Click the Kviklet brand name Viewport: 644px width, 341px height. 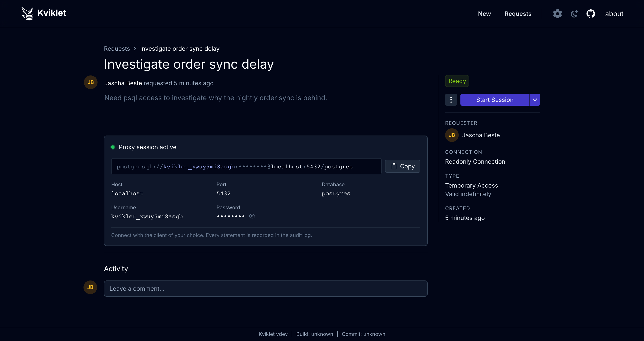[52, 13]
